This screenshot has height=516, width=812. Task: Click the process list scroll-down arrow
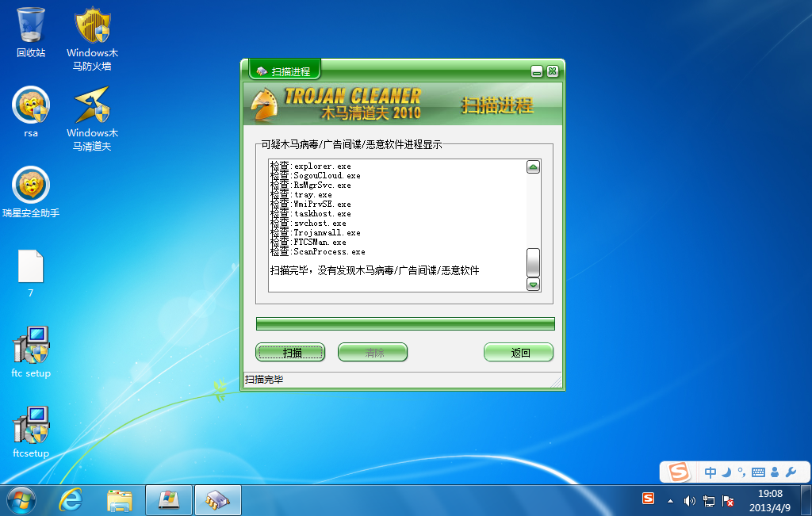(533, 284)
